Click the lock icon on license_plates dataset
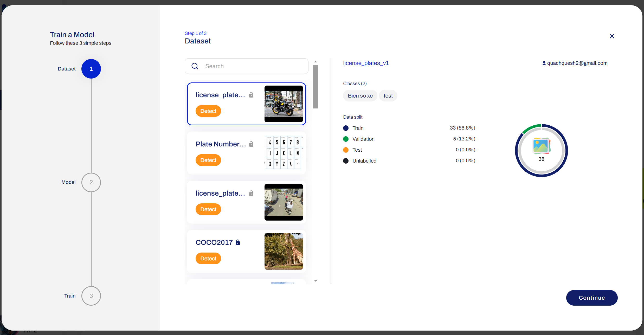Viewport: 644px width, 335px height. pyautogui.click(x=252, y=95)
